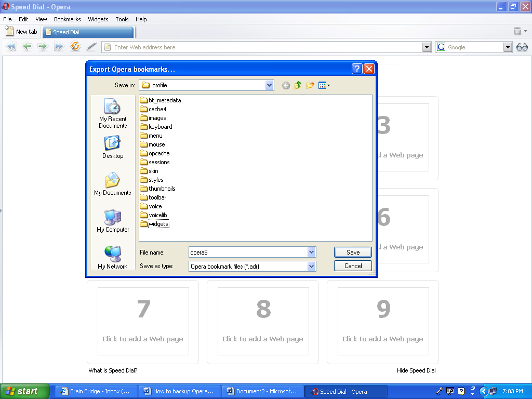Click the wand (edit) icon in Opera toolbar

pyautogui.click(x=91, y=46)
